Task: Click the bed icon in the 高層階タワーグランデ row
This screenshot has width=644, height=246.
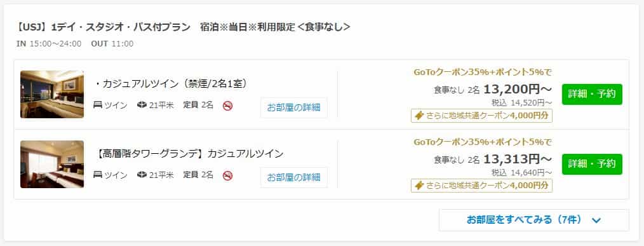Action: click(x=98, y=175)
